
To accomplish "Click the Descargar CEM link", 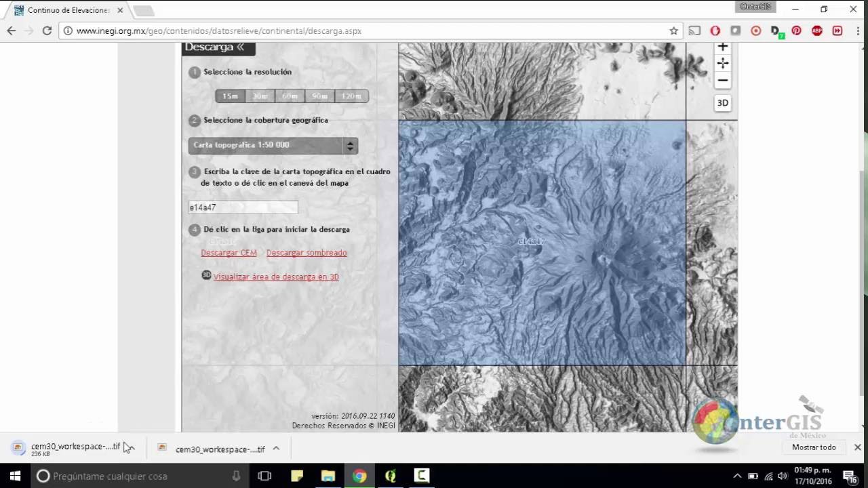I will [x=229, y=253].
